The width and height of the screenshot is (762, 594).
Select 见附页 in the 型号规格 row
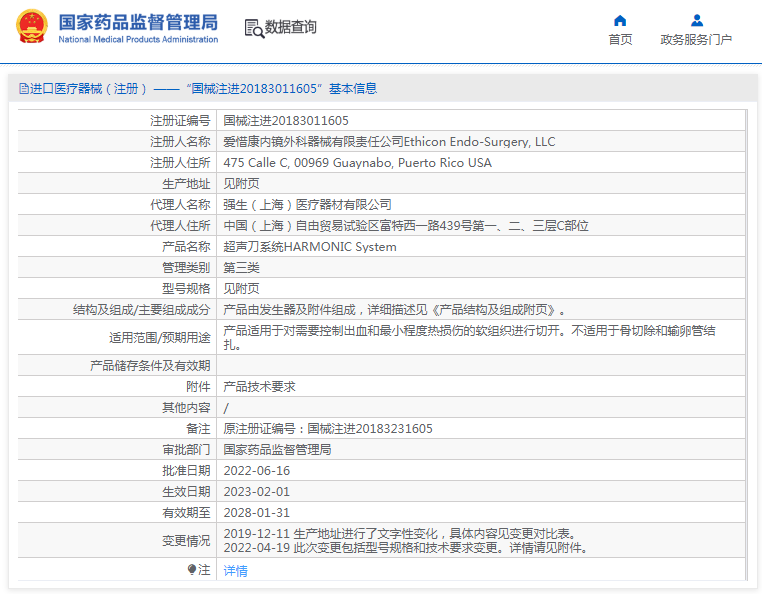tap(241, 289)
